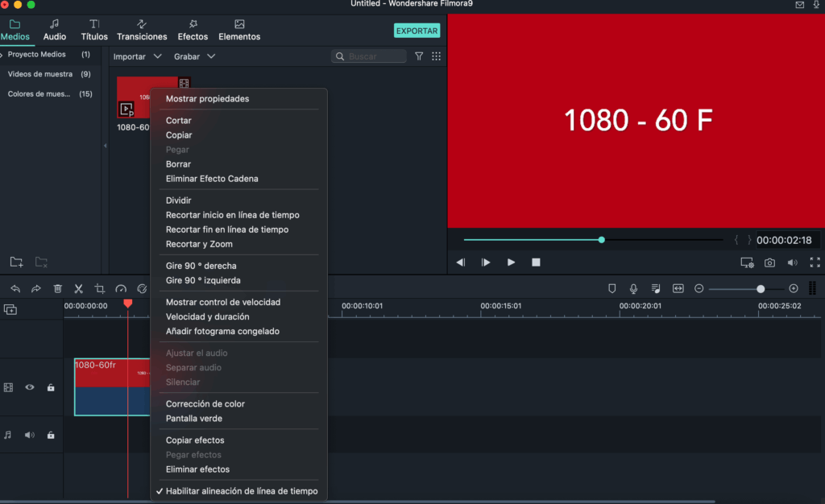Viewport: 825px width, 504px height.
Task: Record a voiceover with the microphone icon
Action: point(634,288)
